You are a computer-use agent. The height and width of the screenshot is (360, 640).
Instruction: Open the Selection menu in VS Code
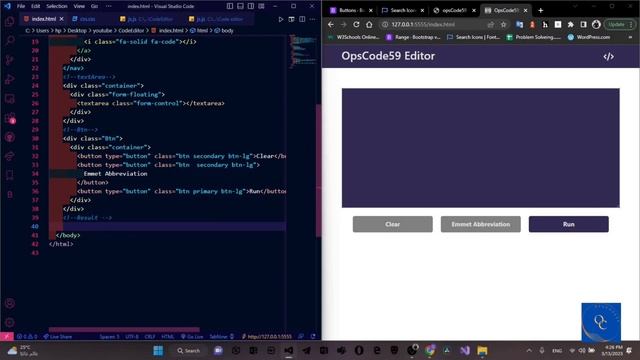tap(57, 6)
